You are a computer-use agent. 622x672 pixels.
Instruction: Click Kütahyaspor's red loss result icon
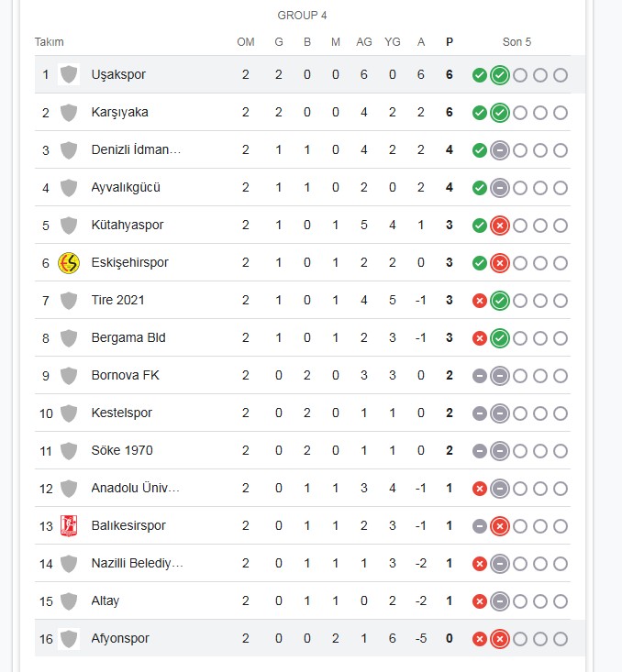point(500,226)
